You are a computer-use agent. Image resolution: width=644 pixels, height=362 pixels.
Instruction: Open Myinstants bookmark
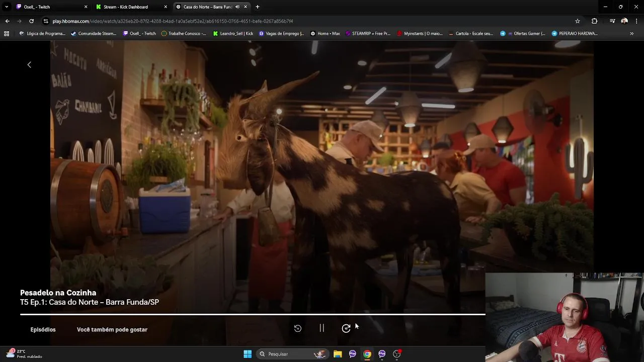pyautogui.click(x=420, y=34)
